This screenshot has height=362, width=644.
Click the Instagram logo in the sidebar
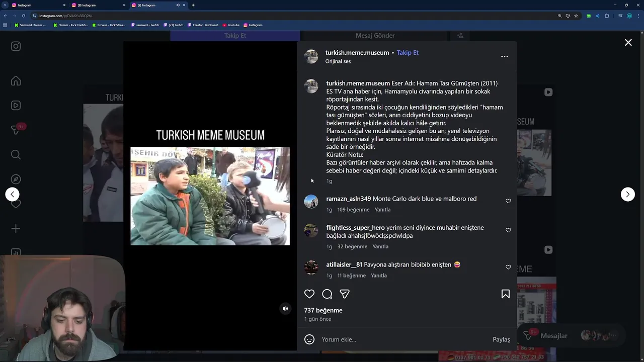pos(16,46)
